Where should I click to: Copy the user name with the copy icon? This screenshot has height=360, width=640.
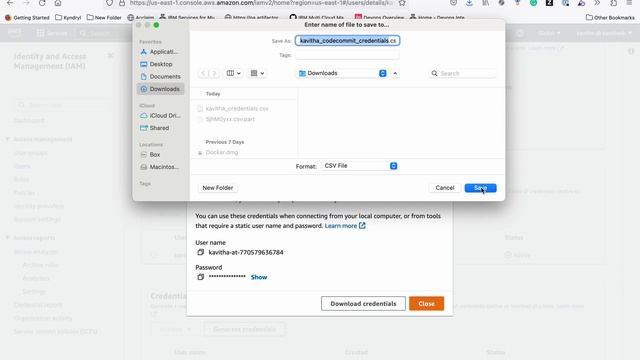[200, 252]
